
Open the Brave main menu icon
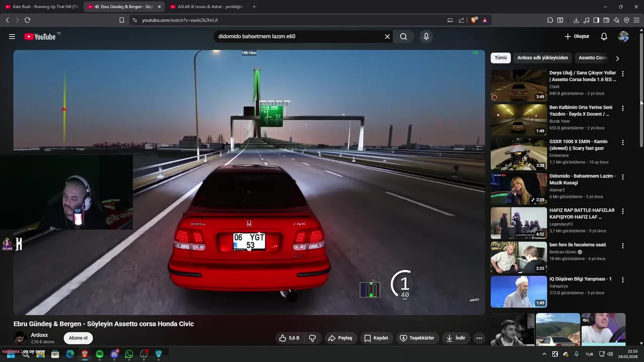636,20
